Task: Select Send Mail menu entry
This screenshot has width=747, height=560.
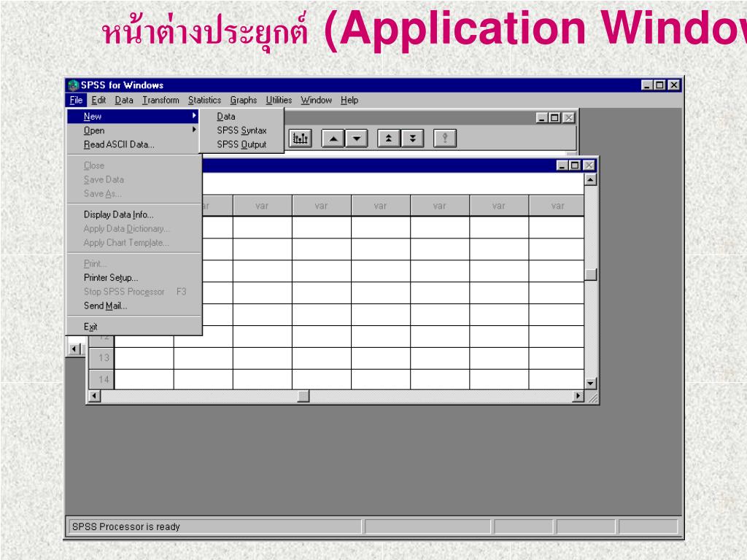Action: (133, 306)
